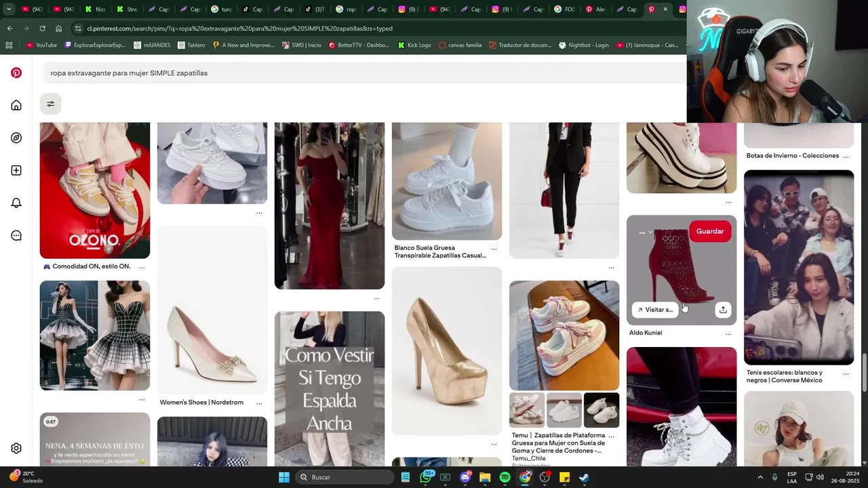Click the page vertical scrollbar thumb
This screenshot has width=868, height=488.
click(863, 371)
